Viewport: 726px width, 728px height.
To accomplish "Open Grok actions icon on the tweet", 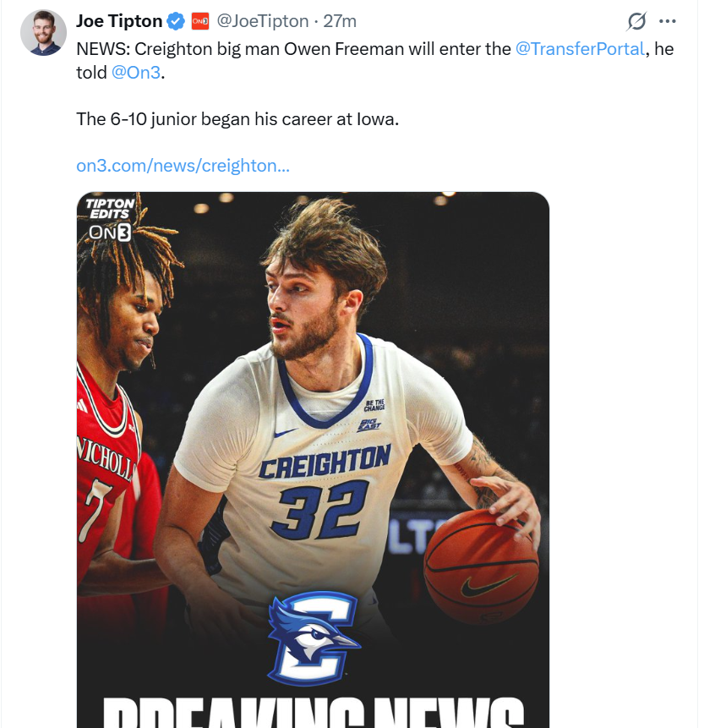I will click(636, 21).
